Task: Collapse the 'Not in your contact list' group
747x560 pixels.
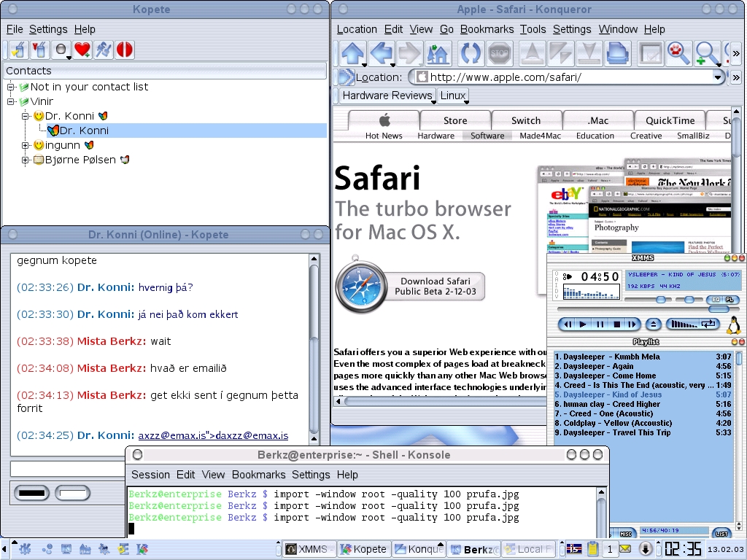Action: [x=11, y=87]
